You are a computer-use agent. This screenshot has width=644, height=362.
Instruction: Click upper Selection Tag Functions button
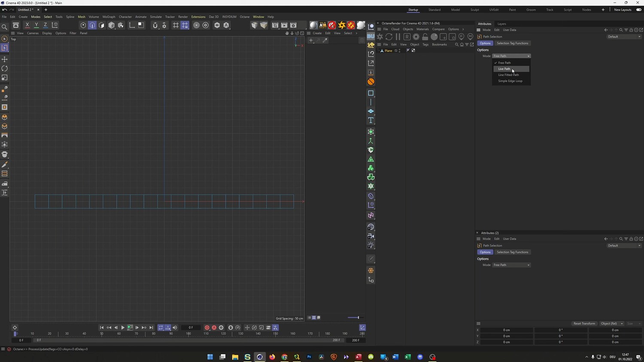pyautogui.click(x=513, y=43)
